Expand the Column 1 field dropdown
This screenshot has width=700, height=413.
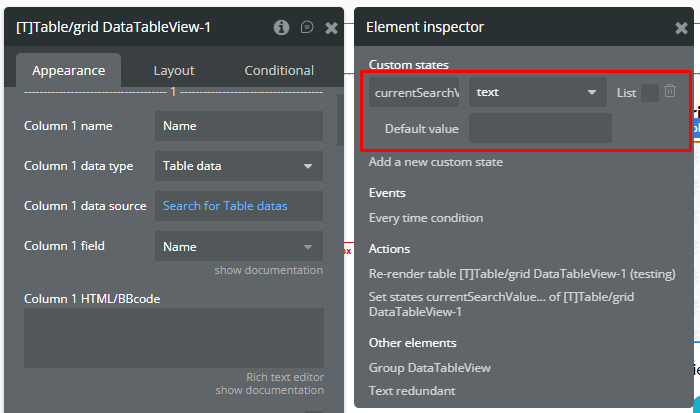238,246
